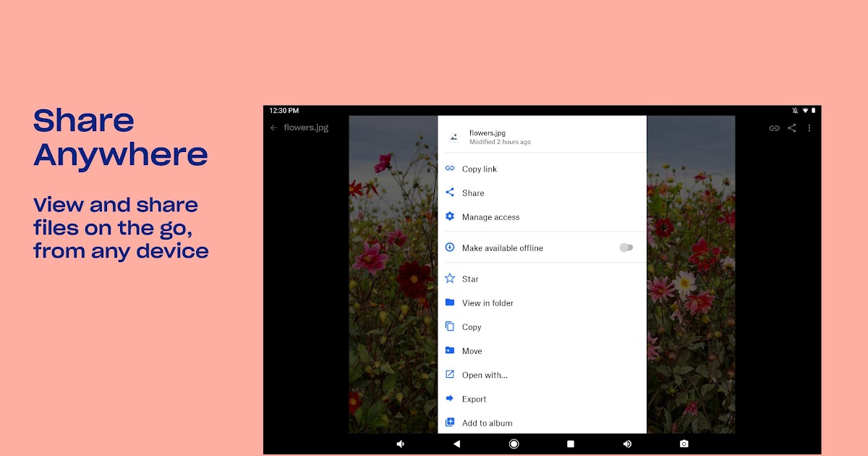
Task: Click the Star outline icon
Action: (450, 279)
